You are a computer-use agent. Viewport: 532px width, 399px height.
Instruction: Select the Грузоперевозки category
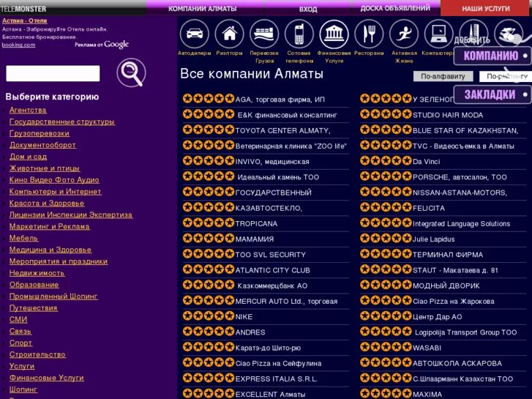coord(40,133)
